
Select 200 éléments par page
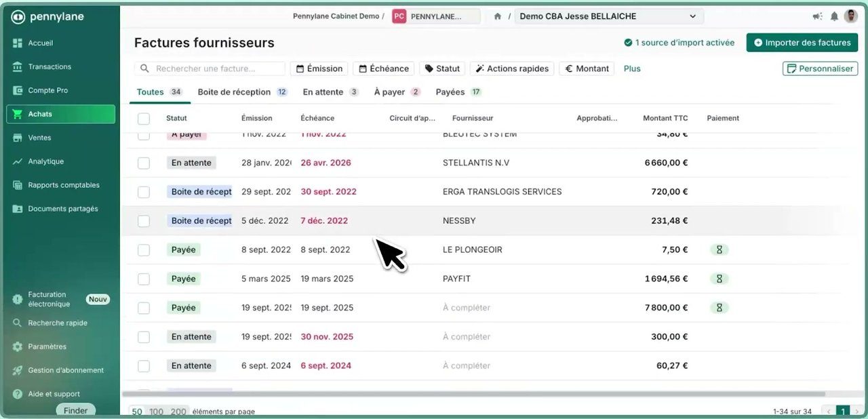point(178,412)
